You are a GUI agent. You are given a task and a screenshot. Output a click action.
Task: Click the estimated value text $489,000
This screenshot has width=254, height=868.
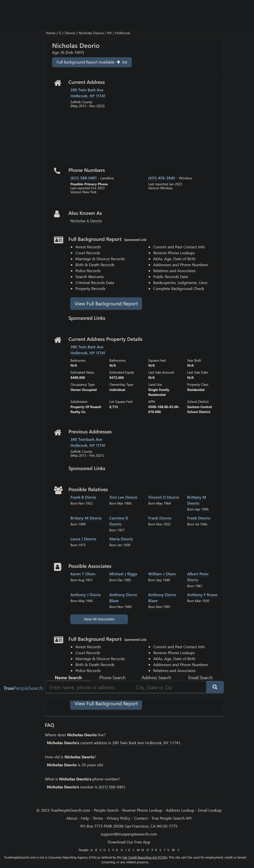78,378
